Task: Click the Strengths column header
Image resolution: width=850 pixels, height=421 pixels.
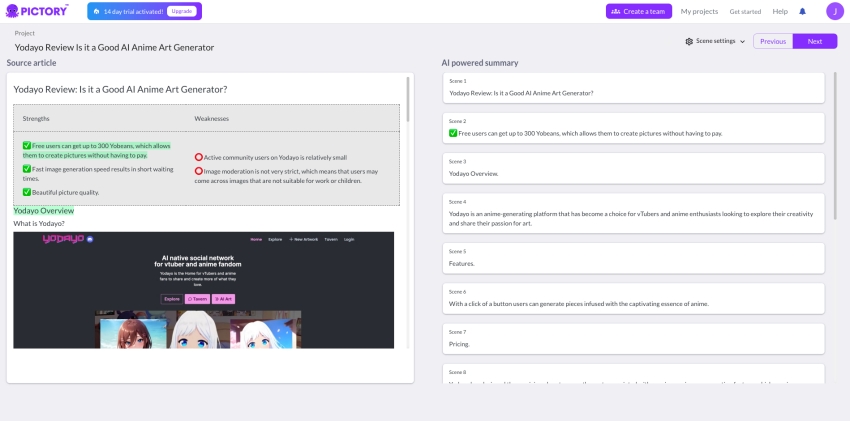Action: coord(36,118)
